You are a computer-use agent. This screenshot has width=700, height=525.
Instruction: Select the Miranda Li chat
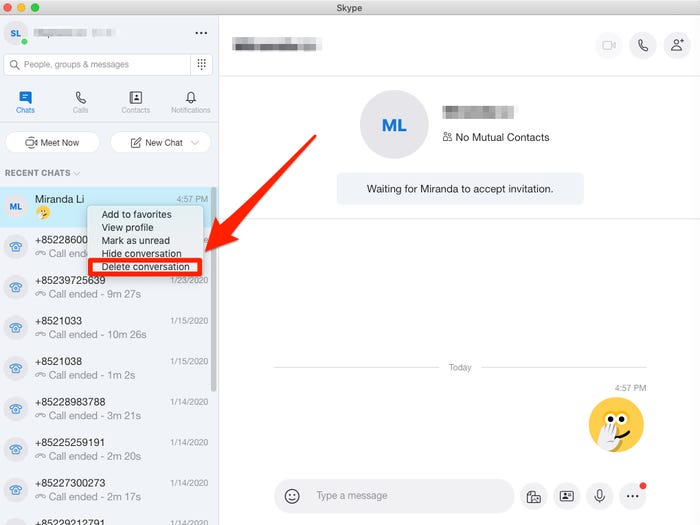click(x=106, y=207)
